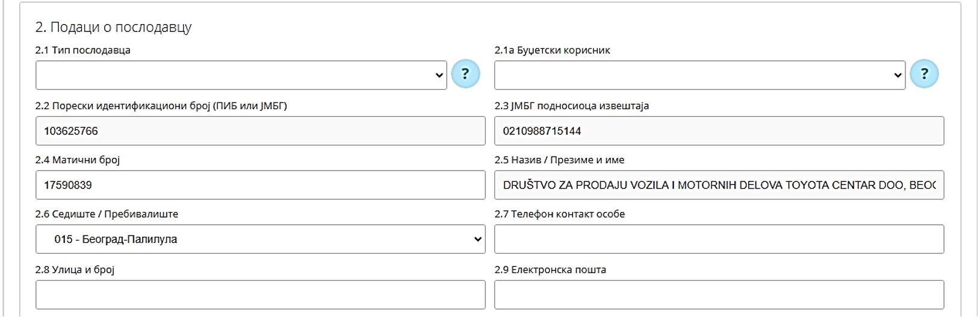Expand the 2.1 Тип послодавца dropdown
Screen dimensions: 980x323
pyautogui.click(x=241, y=75)
